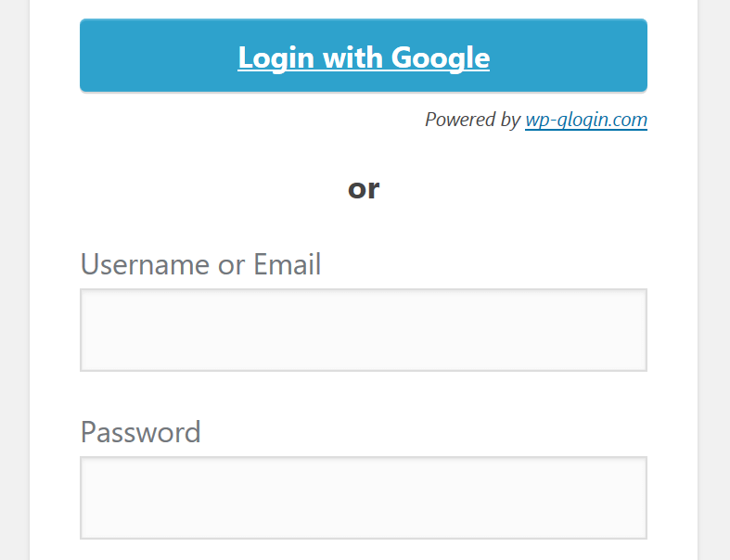Open the wp-glogin.com link
Image resolution: width=730 pixels, height=560 pixels.
(585, 120)
